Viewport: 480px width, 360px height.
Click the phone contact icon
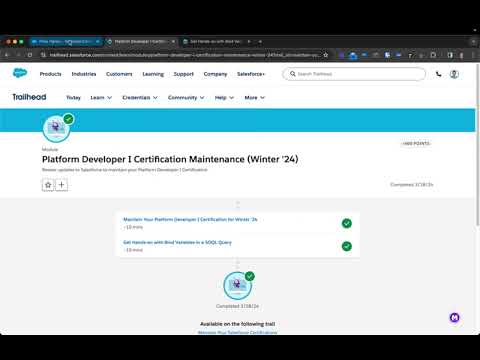[438, 74]
